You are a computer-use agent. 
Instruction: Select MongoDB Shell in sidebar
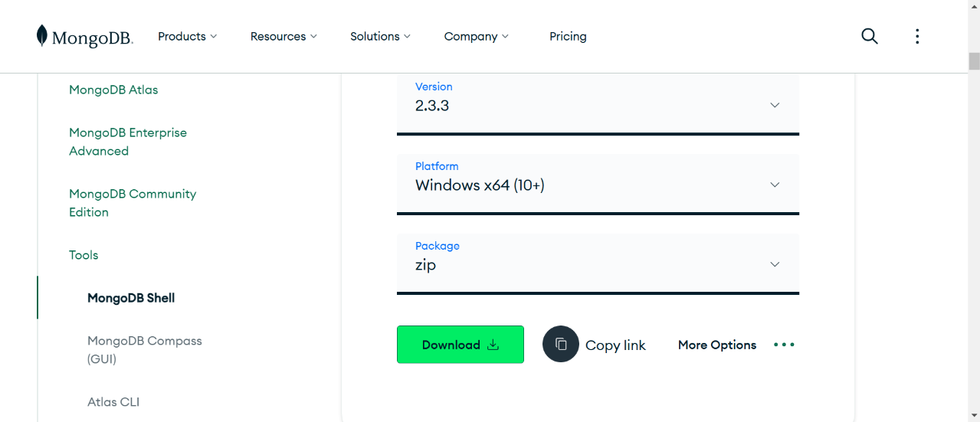(131, 298)
